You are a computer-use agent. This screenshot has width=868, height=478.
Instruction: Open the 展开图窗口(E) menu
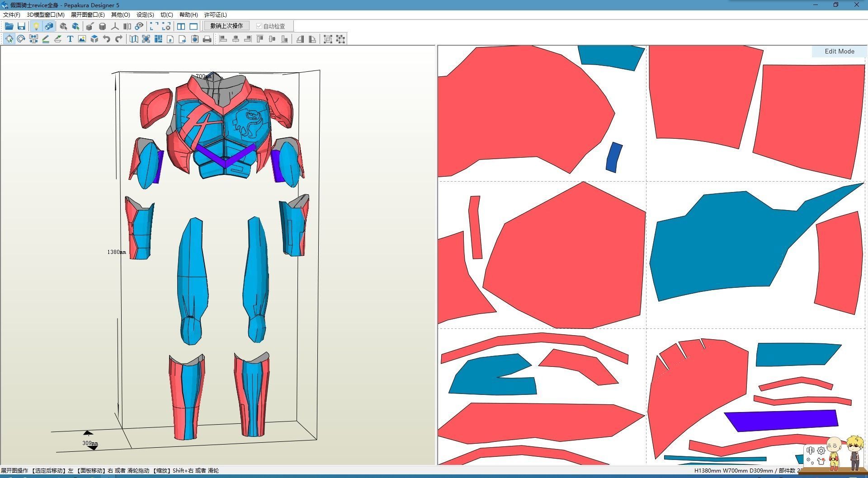click(88, 14)
